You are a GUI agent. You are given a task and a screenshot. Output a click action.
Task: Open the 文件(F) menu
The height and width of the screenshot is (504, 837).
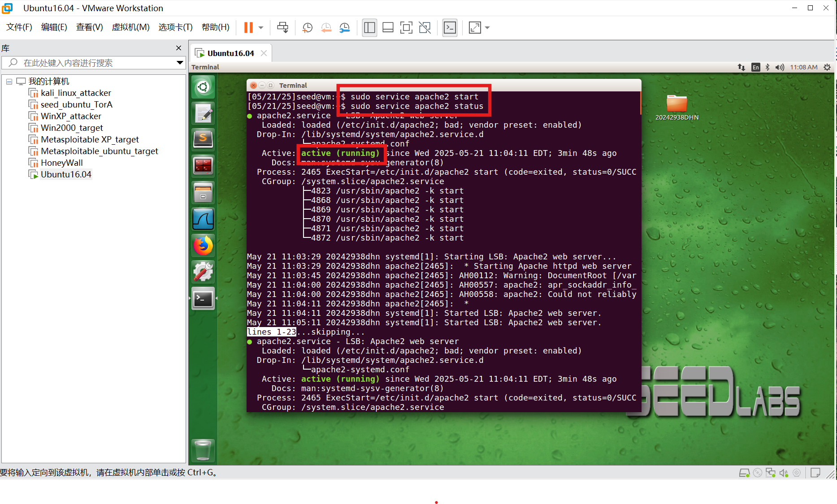[x=19, y=27]
